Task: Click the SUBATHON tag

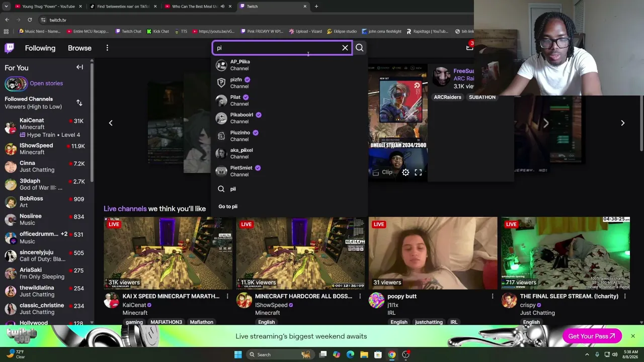Action: tap(482, 97)
